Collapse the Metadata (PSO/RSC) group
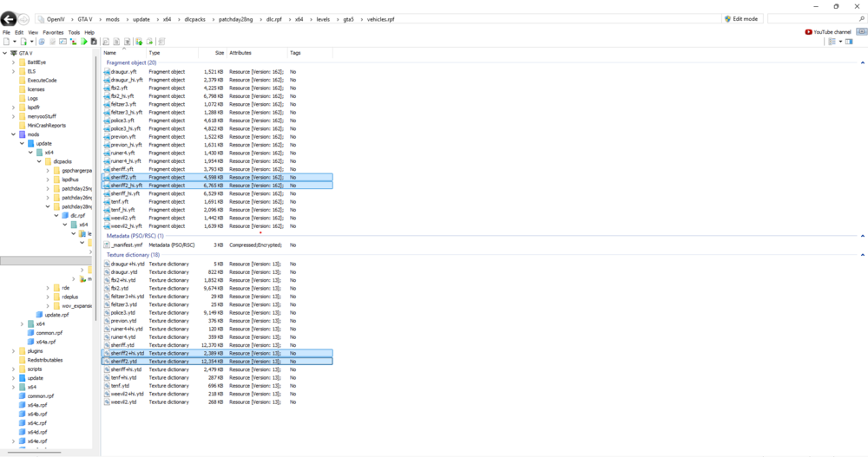Viewport: 868px width, 457px height. point(863,236)
